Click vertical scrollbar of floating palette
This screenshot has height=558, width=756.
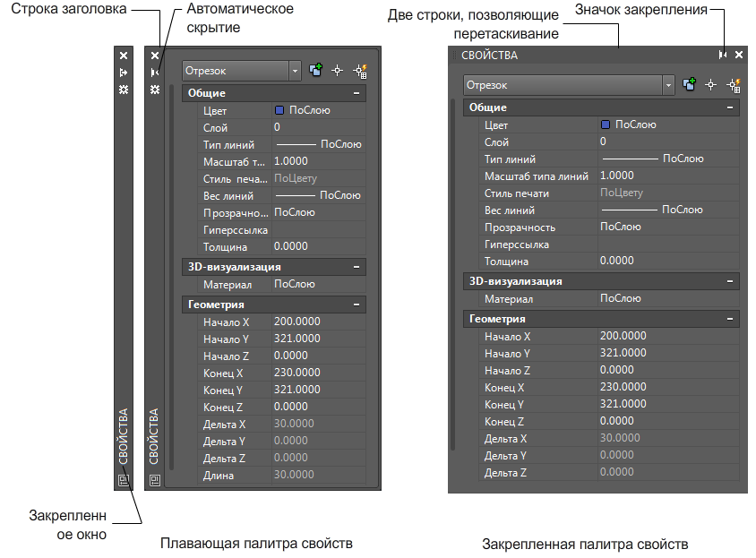point(171,278)
